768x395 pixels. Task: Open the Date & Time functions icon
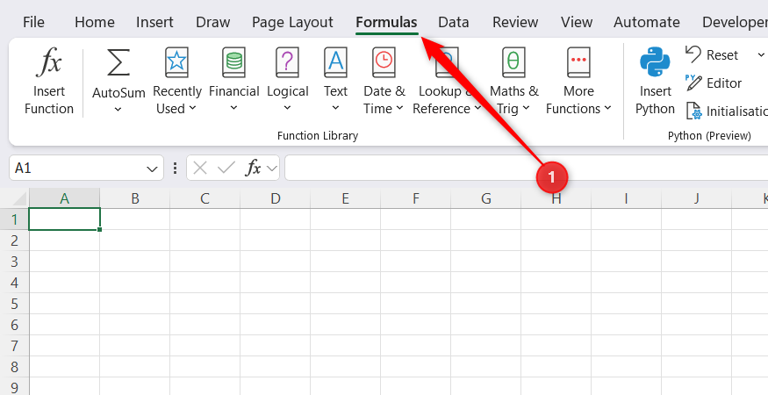(384, 62)
